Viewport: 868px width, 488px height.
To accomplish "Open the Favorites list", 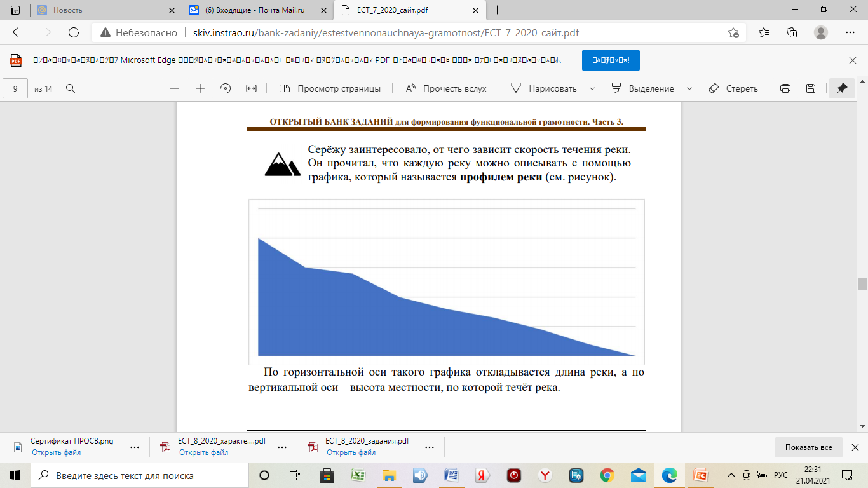I will pyautogui.click(x=763, y=33).
